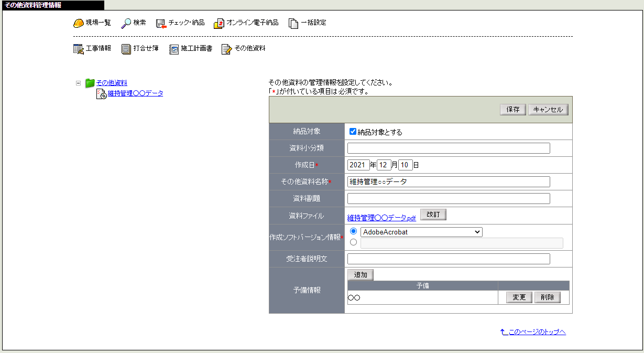Click the year field showing 2021
The width and height of the screenshot is (644, 353).
358,165
